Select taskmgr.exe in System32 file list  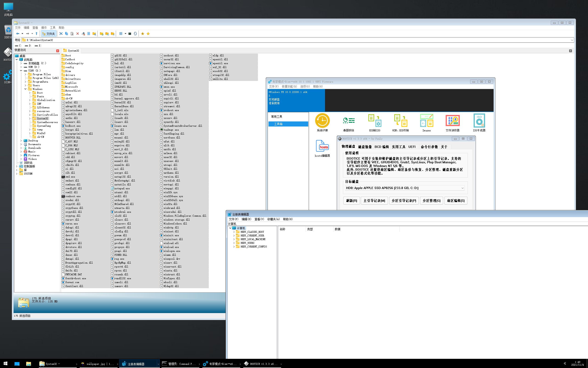click(169, 130)
